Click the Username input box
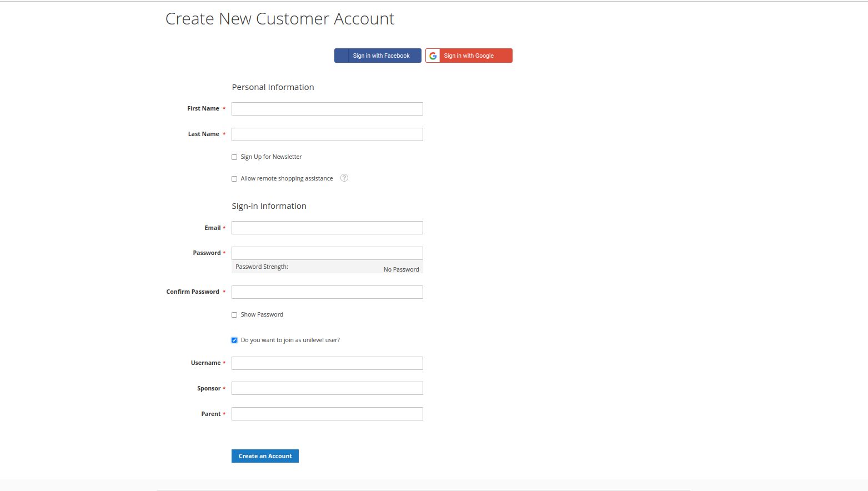Image resolution: width=868 pixels, height=491 pixels. coord(327,363)
